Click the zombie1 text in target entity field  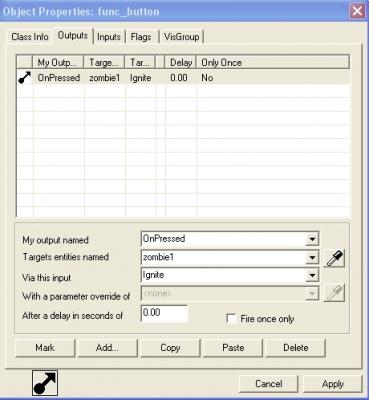click(x=158, y=257)
